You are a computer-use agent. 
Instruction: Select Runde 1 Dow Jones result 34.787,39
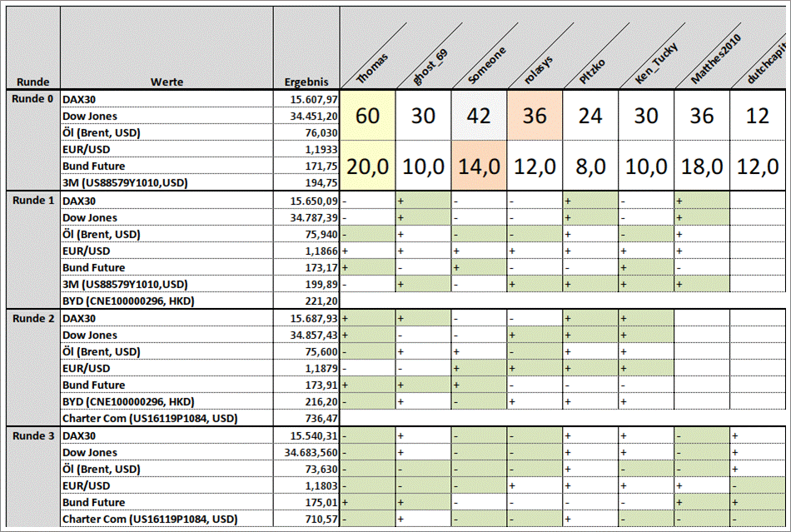[306, 217]
